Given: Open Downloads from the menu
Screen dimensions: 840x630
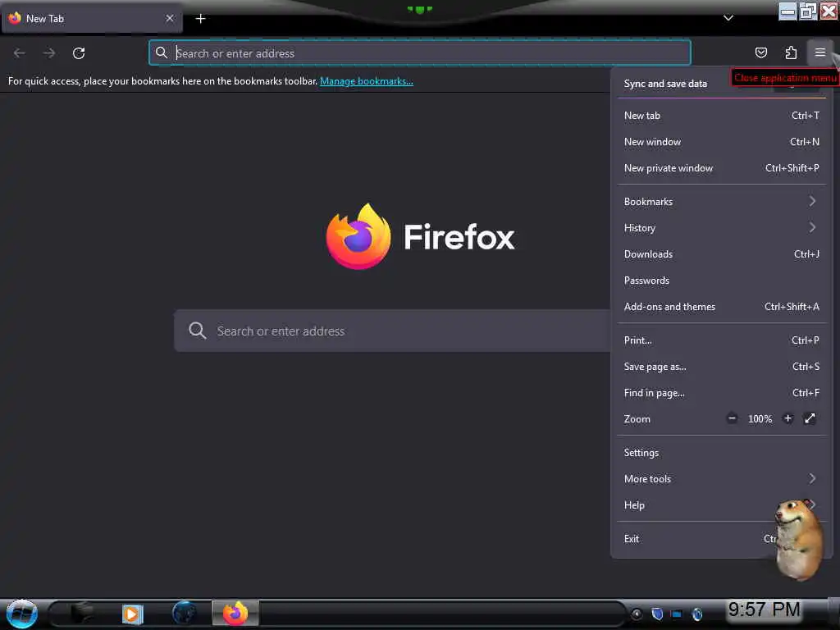Looking at the screenshot, I should [721, 254].
